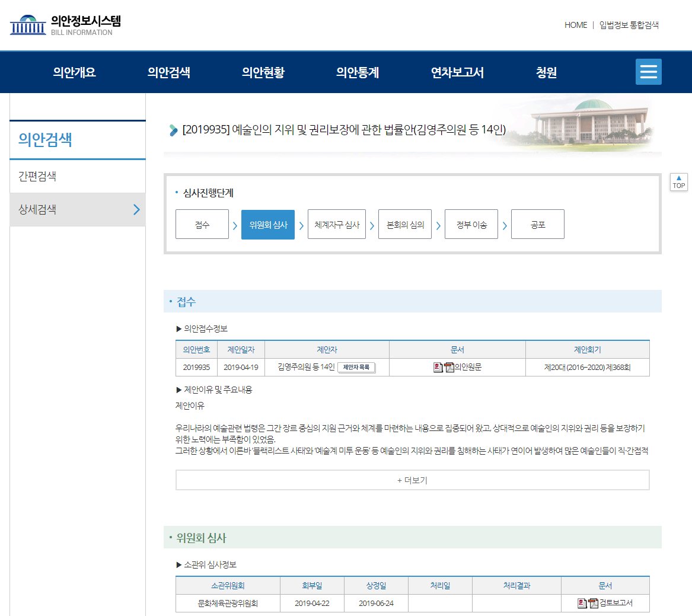Click the 본회의 심의 stage box
Viewport: 692px width, 616px height.
coord(405,224)
